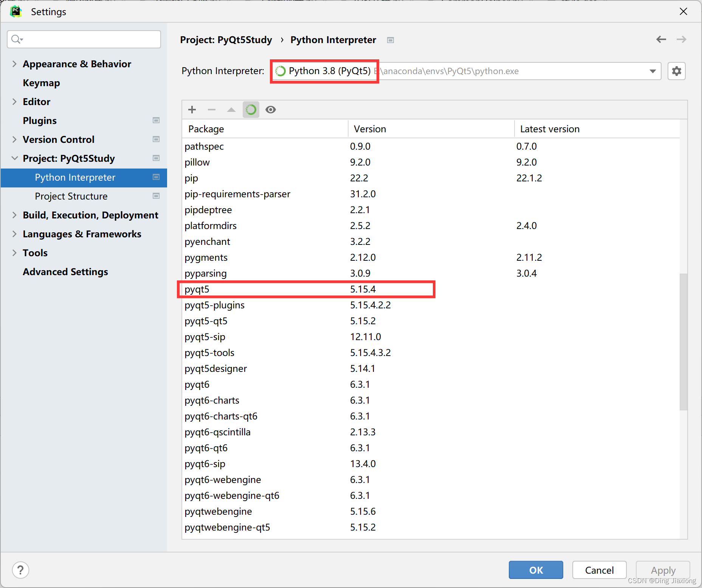Expand the Tools section
This screenshot has width=702, height=588.
[14, 253]
